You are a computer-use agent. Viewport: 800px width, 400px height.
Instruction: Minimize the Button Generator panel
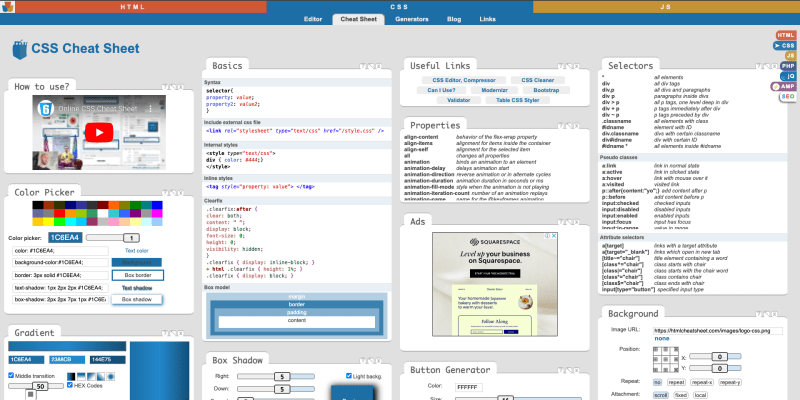[x=568, y=370]
